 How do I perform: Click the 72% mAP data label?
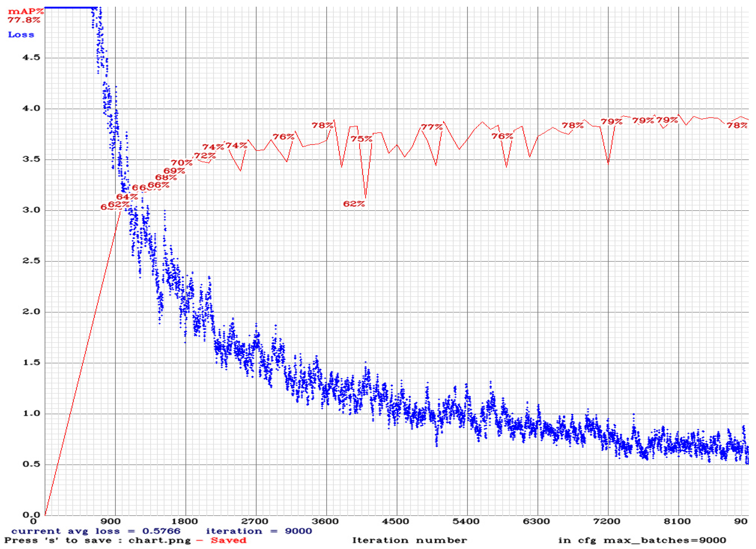coord(205,156)
